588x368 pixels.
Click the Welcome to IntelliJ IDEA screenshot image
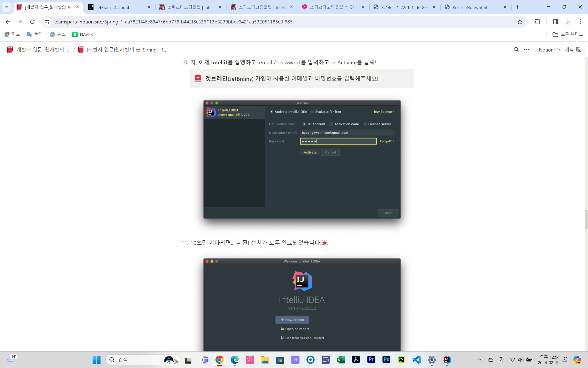tap(302, 305)
